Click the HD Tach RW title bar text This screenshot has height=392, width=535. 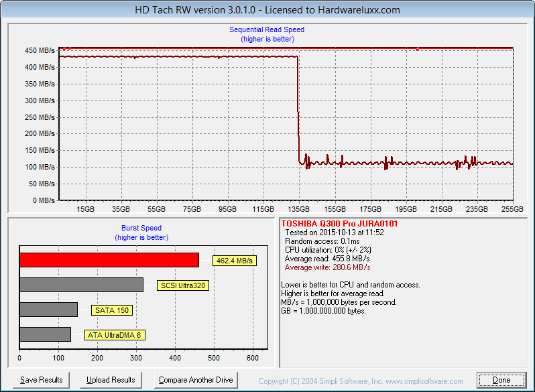tap(267, 10)
